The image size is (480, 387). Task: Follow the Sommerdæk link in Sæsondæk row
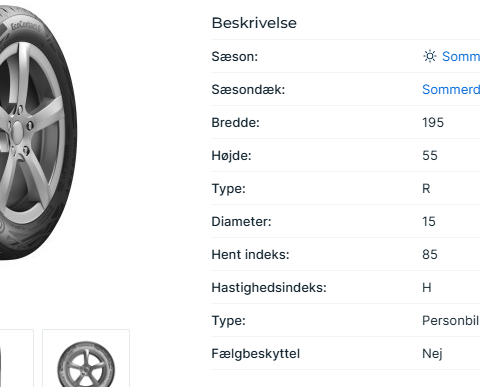[x=451, y=89]
